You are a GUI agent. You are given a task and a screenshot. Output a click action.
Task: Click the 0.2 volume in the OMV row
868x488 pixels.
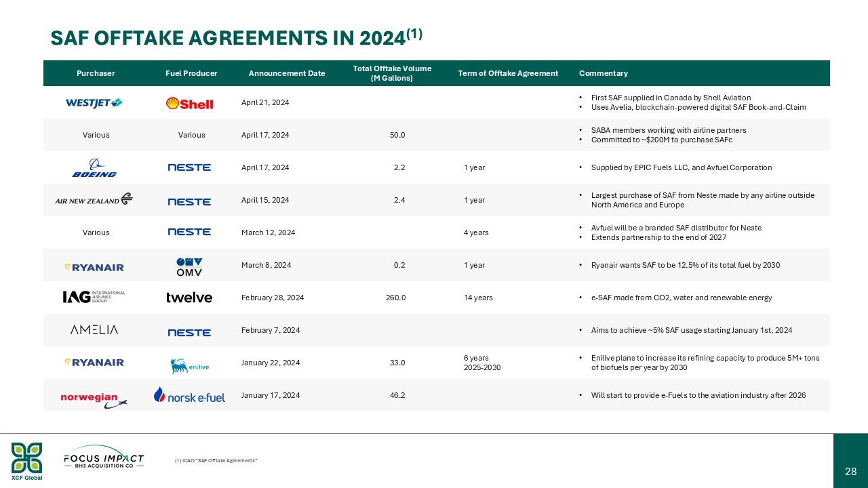(399, 265)
